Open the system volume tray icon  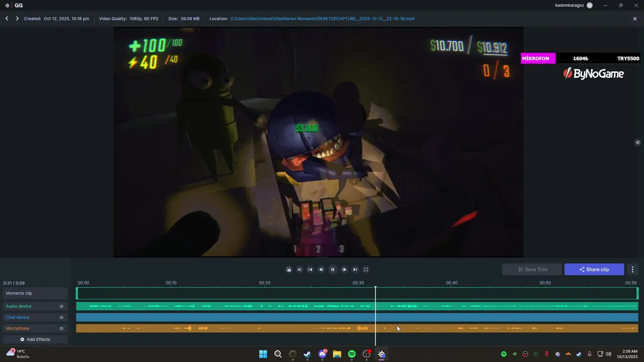tap(609, 354)
